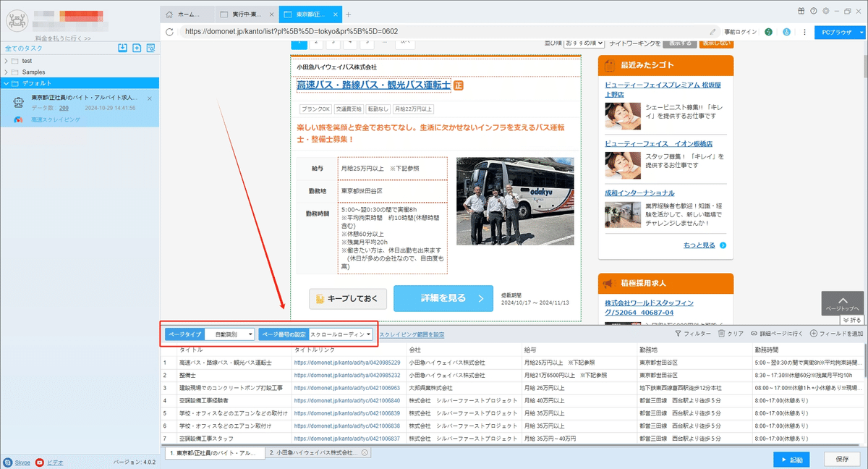Expand the test folder
Viewport: 868px width, 469px height.
(x=6, y=61)
